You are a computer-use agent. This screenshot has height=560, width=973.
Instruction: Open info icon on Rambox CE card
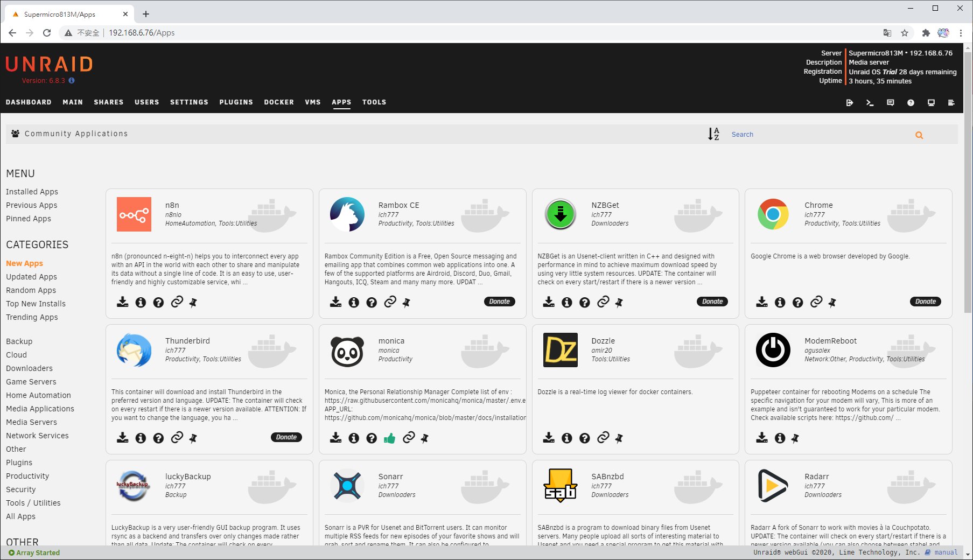click(x=354, y=302)
